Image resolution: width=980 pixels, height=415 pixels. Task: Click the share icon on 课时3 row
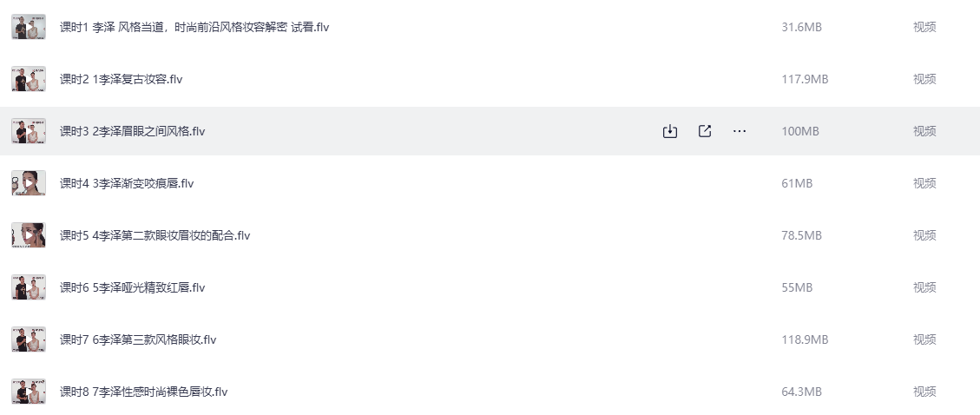pos(705,131)
